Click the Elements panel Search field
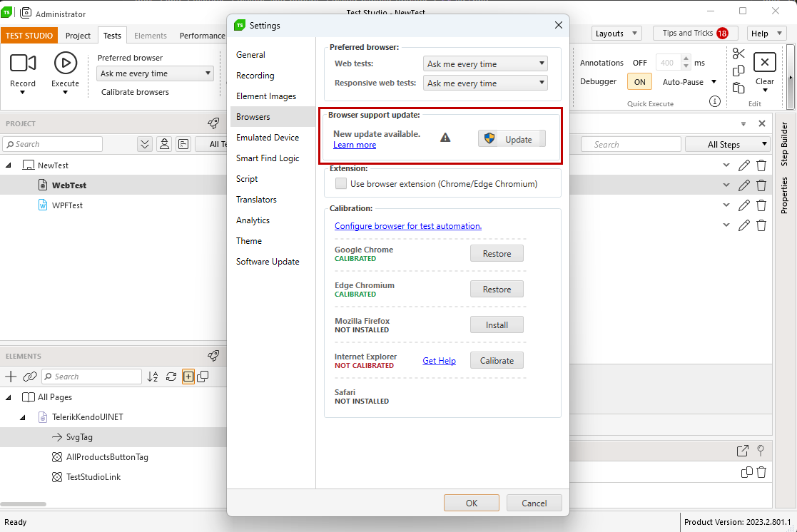This screenshot has width=797, height=532. tap(91, 377)
